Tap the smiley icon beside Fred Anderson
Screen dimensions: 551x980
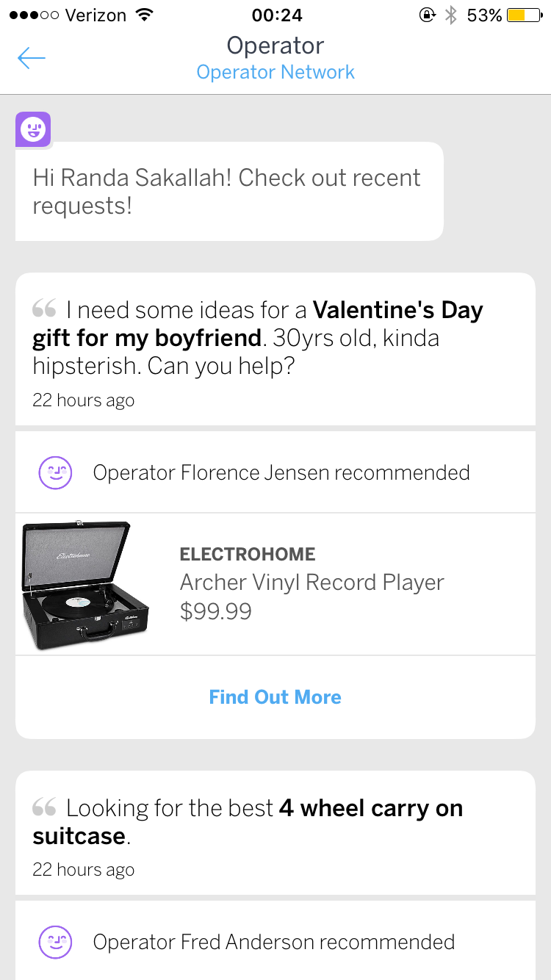tap(55, 942)
